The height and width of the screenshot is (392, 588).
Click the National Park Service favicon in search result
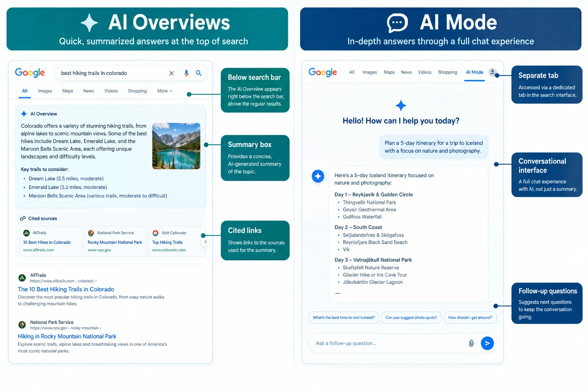[22, 325]
